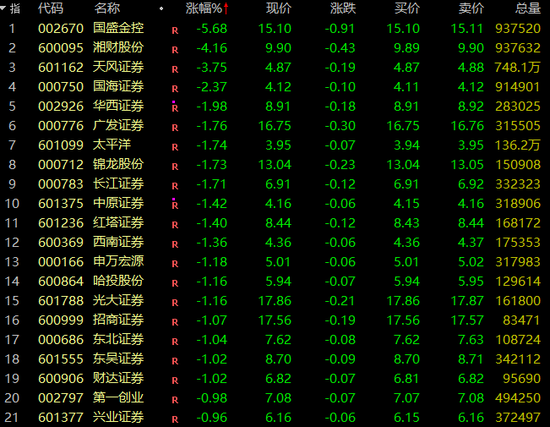This screenshot has width=550, height=427.
Task: Sort by the 涨幅% column header
Action: point(204,8)
